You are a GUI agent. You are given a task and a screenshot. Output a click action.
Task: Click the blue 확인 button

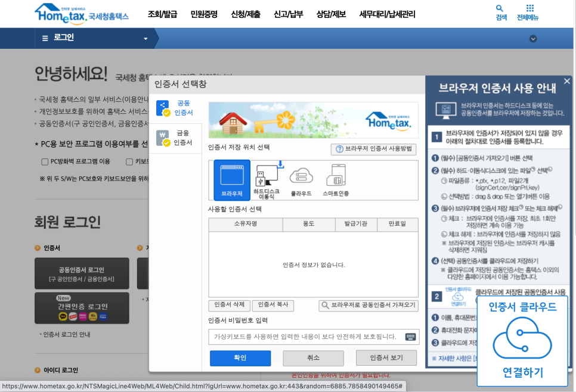tap(240, 358)
